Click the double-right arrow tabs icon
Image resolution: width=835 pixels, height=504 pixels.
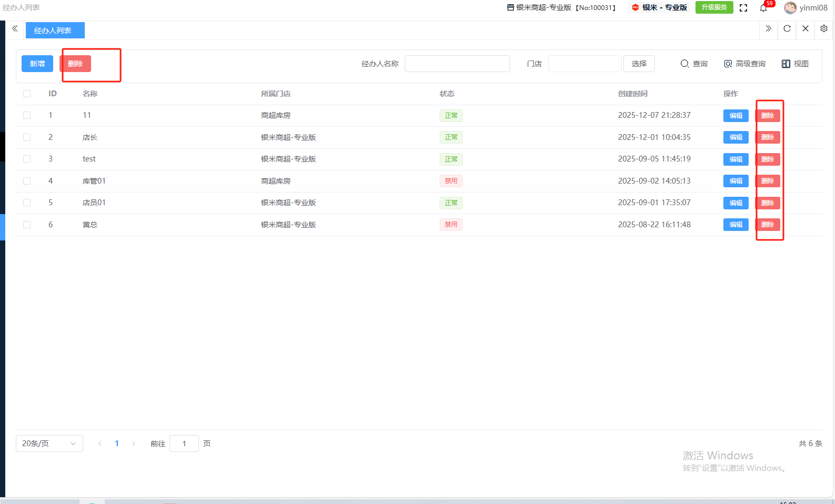click(x=769, y=29)
